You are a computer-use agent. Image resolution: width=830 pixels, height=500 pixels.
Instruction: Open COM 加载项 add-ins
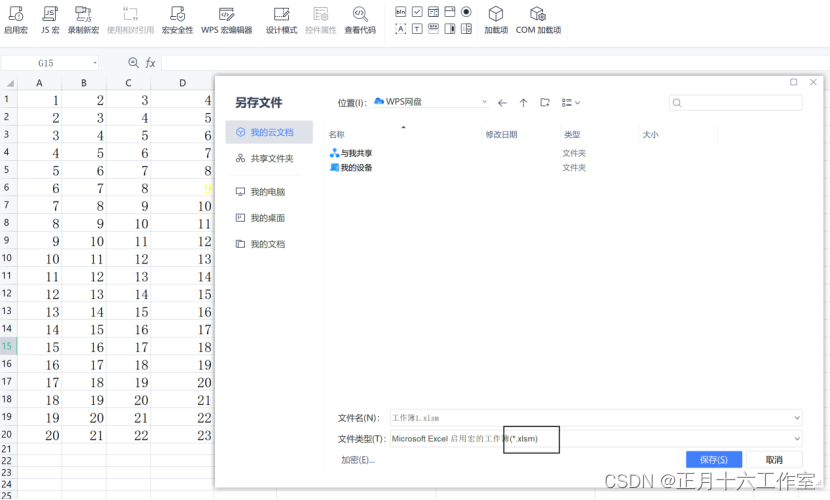click(x=538, y=20)
